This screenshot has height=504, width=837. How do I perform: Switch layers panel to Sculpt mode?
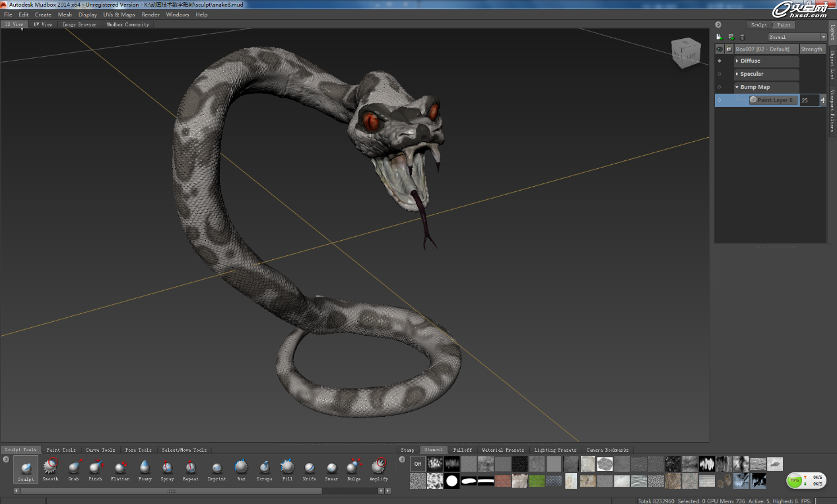point(758,25)
